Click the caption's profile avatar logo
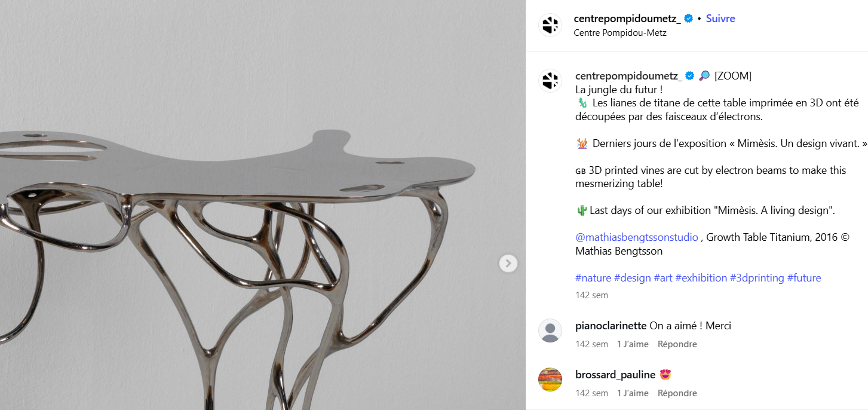Viewport: 868px width, 410px height. point(550,80)
